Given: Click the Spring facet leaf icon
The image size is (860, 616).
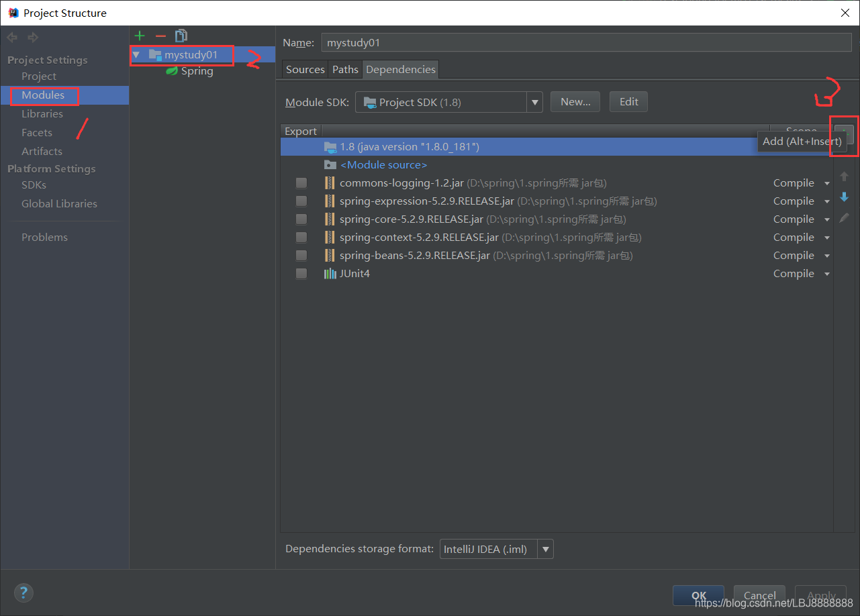Looking at the screenshot, I should tap(173, 71).
